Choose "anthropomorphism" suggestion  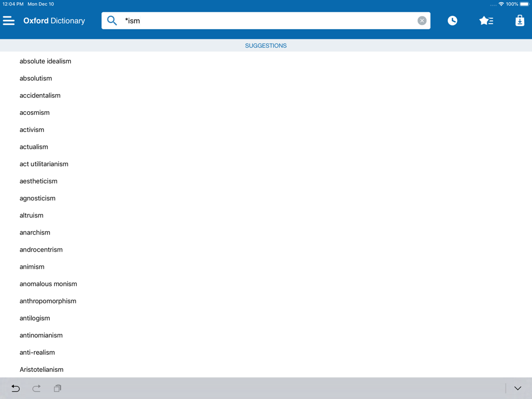click(266, 301)
